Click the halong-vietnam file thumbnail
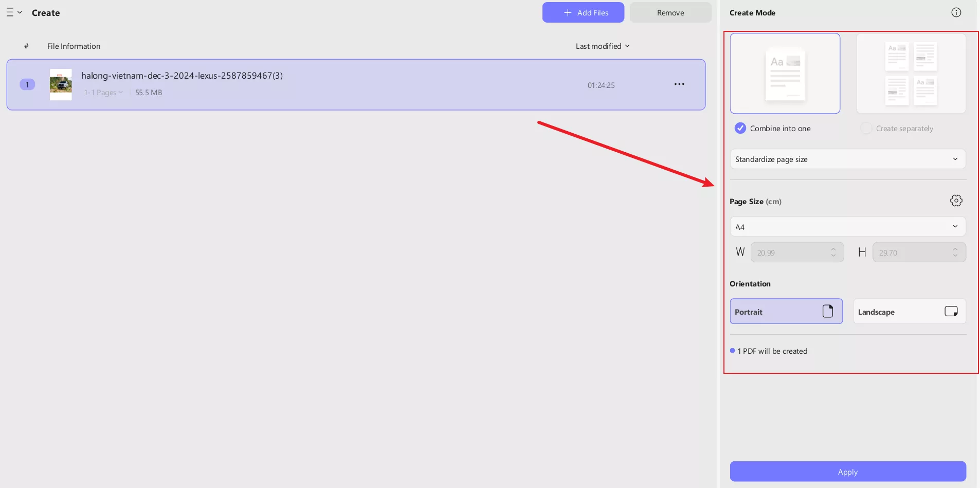 [x=61, y=84]
